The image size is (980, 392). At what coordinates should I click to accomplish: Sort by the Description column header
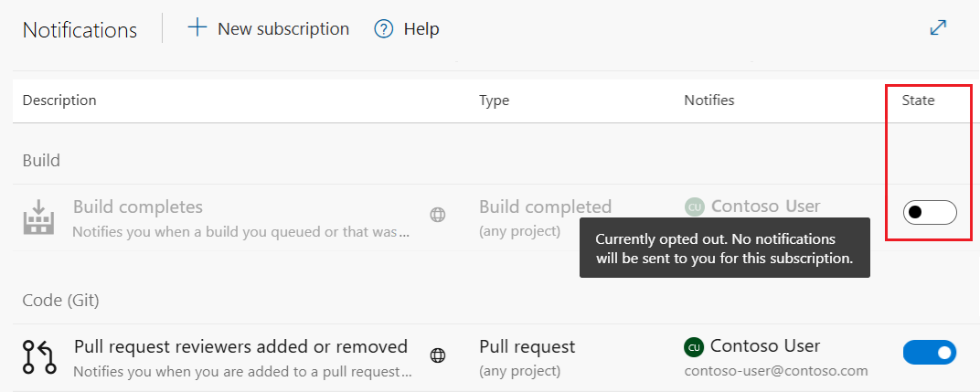59,101
